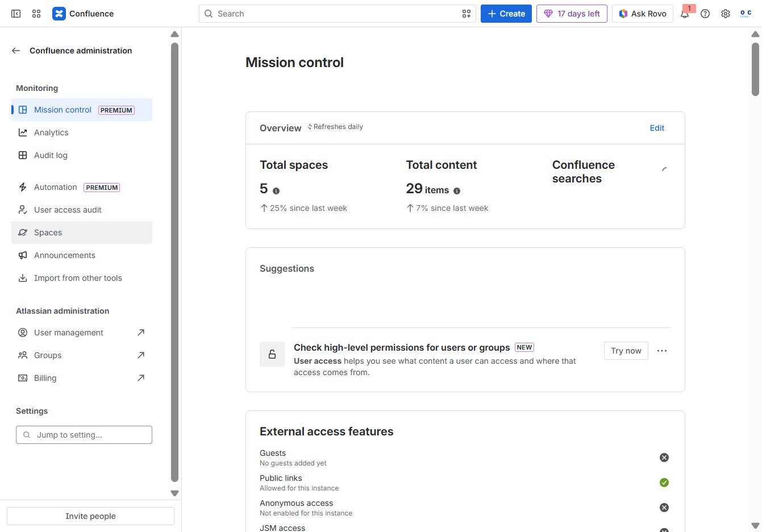762x532 pixels.
Task: Click the Public links green check status icon
Action: (x=664, y=483)
